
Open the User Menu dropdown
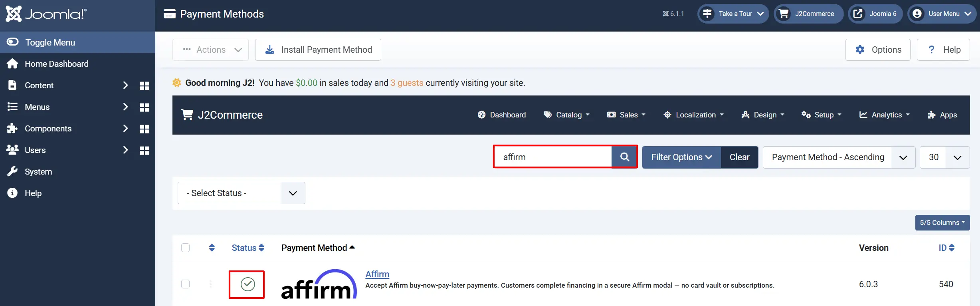point(942,14)
